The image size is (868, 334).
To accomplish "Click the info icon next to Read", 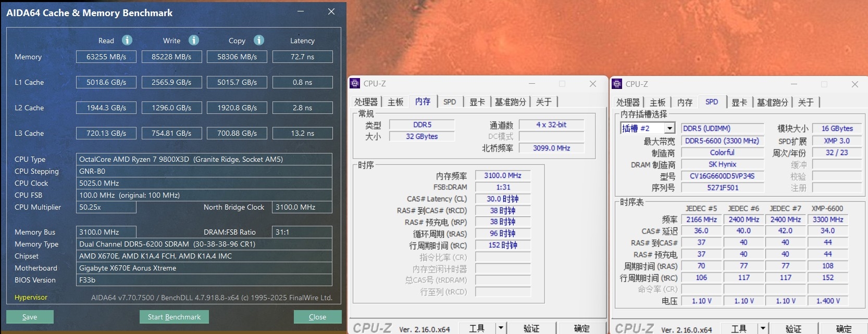I will [x=127, y=40].
